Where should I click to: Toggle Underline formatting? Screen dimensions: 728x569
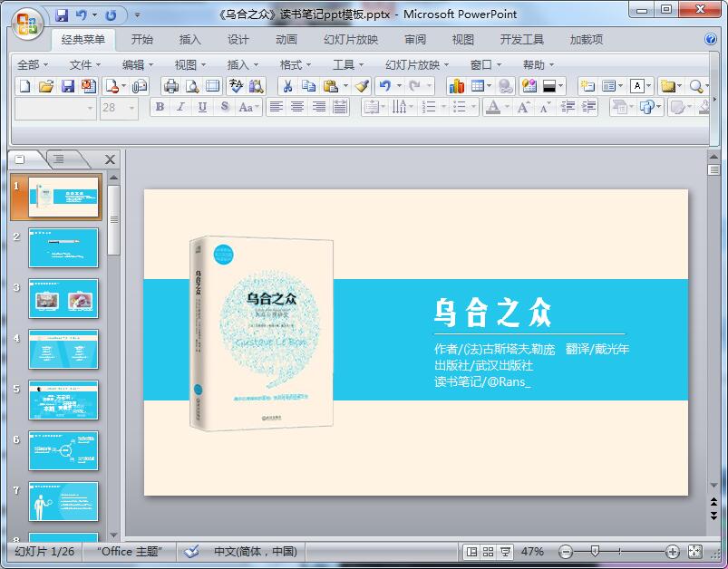[202, 108]
